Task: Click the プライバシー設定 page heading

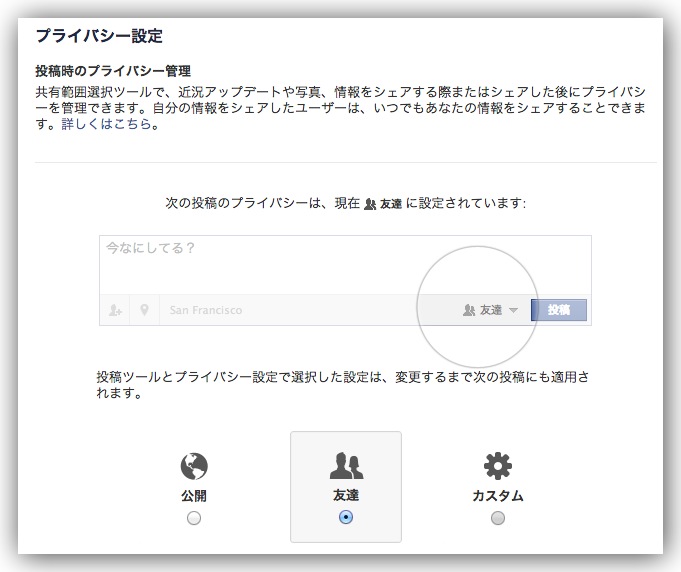Action: [x=99, y=36]
